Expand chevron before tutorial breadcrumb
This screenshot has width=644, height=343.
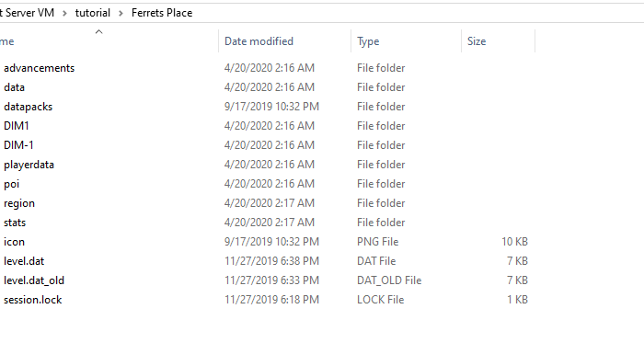point(65,13)
